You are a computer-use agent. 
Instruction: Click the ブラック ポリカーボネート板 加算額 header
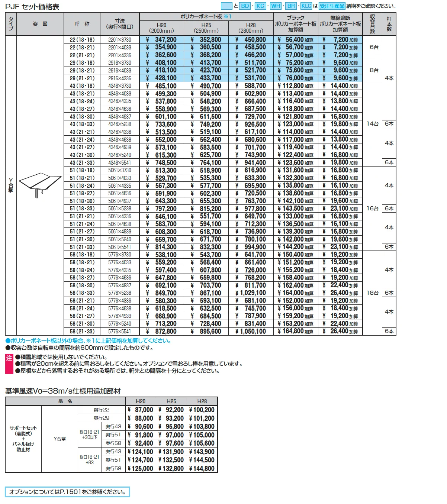[x=296, y=24]
